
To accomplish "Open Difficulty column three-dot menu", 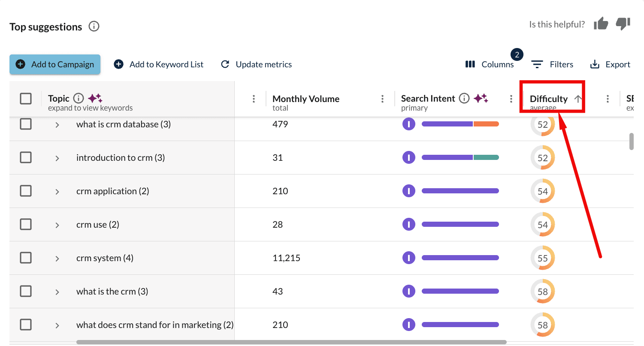I will pos(608,99).
